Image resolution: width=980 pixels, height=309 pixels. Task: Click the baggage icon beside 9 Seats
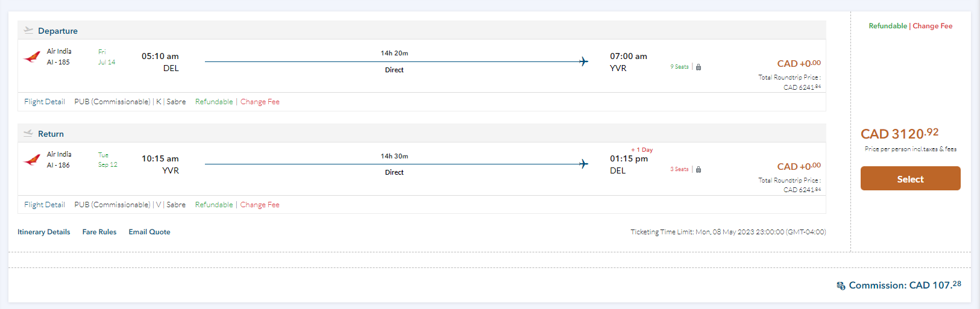click(x=699, y=67)
